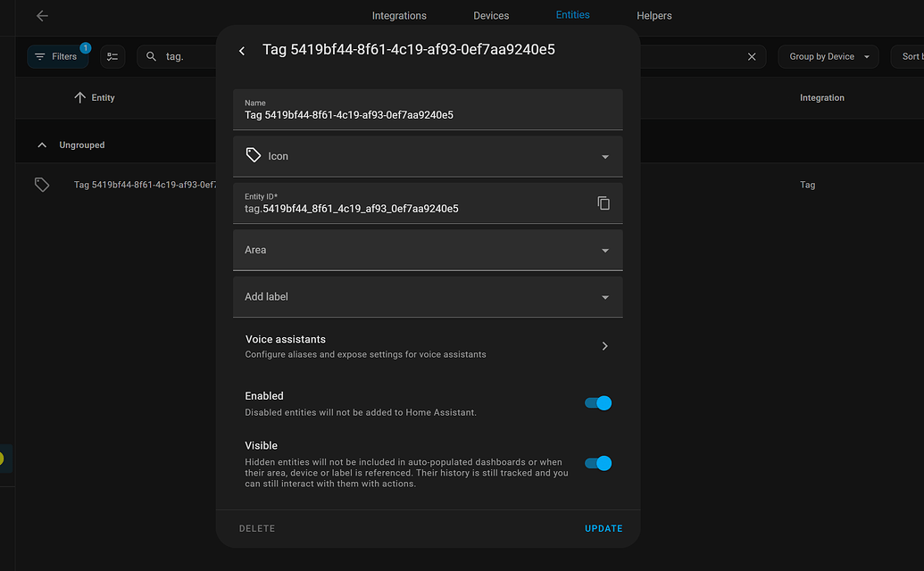924x571 pixels.
Task: Open the Add label dropdown
Action: 428,296
